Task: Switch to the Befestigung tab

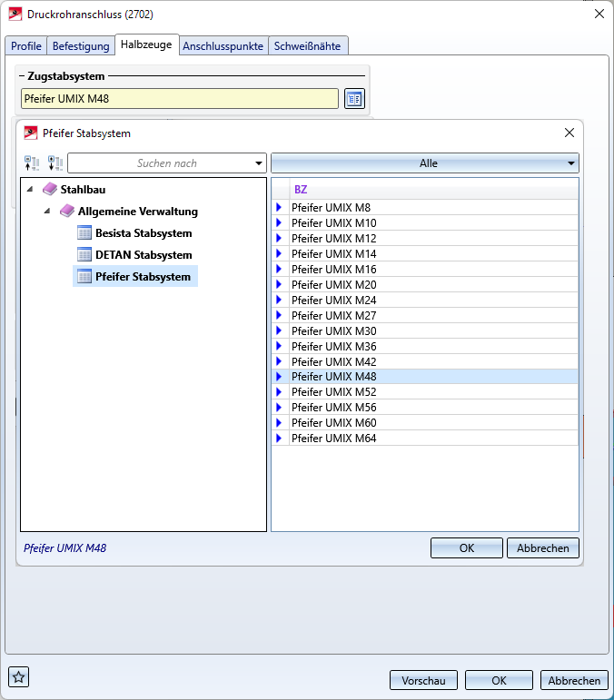Action: (x=81, y=46)
